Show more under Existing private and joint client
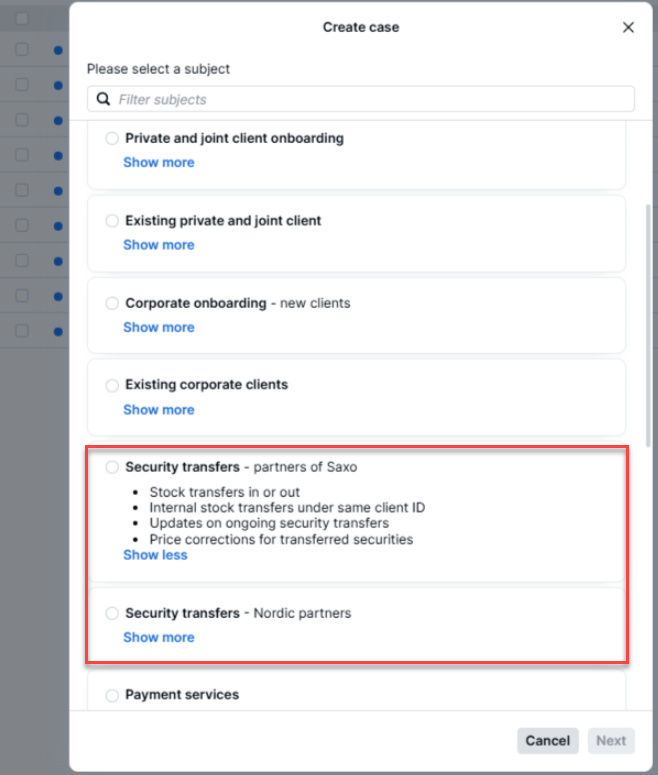The width and height of the screenshot is (658, 775). pyautogui.click(x=159, y=245)
